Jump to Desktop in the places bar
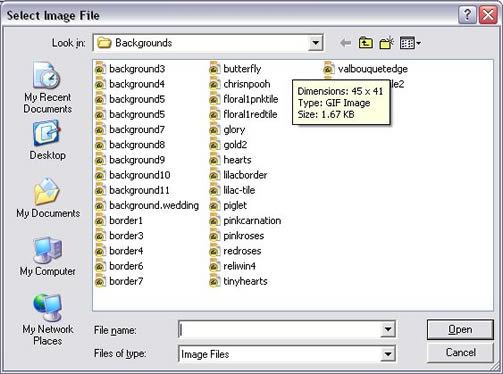 coord(47,141)
